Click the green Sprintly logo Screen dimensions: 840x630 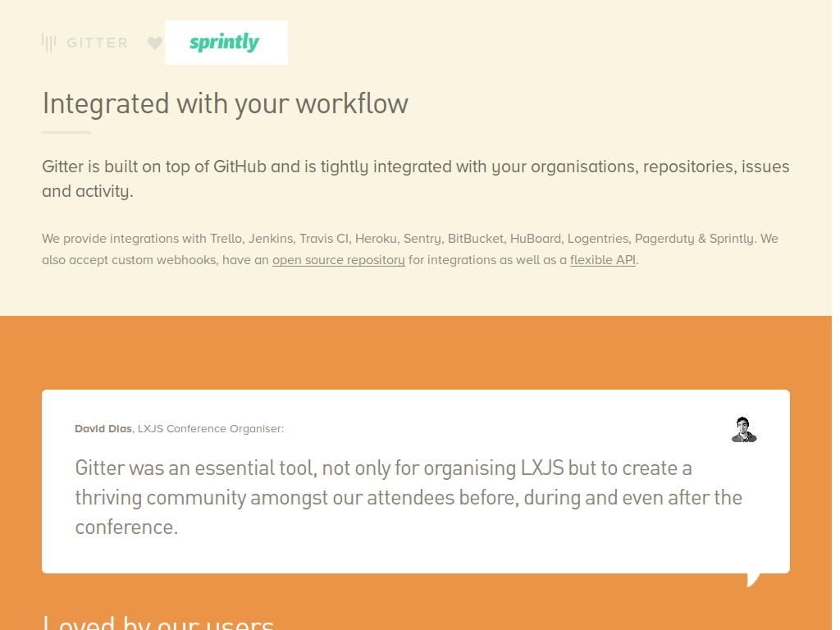(x=225, y=43)
